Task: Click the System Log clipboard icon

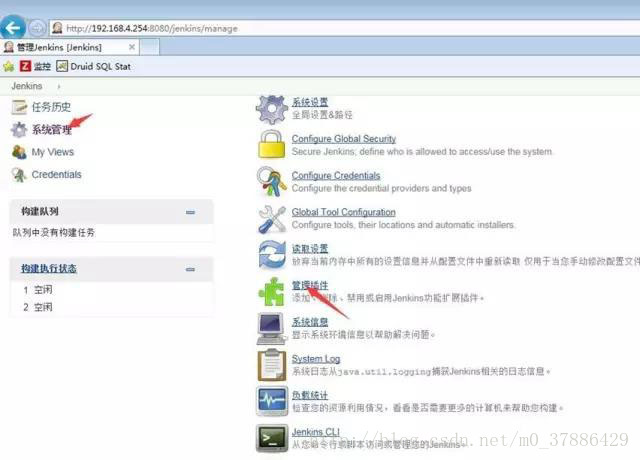Action: tap(271, 365)
